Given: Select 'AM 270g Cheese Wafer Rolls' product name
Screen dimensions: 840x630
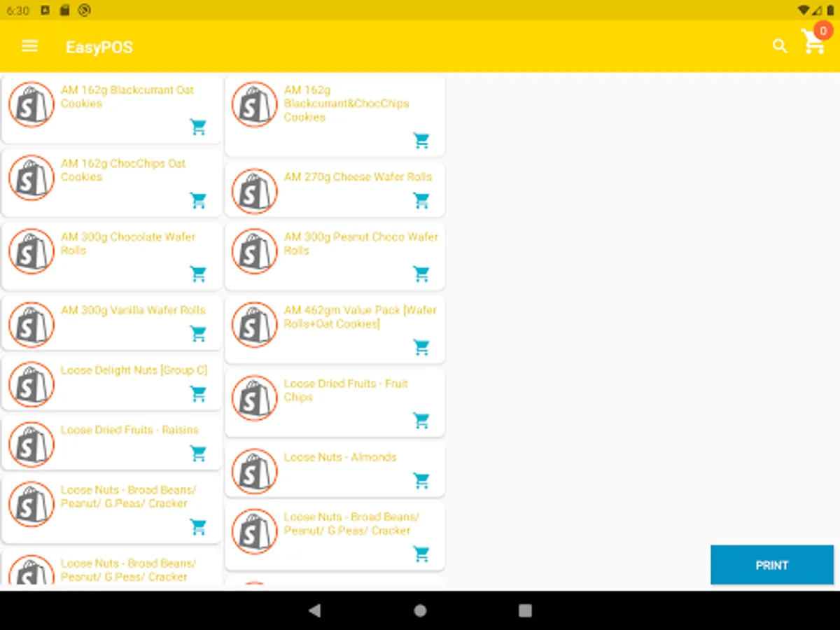Looking at the screenshot, I should pos(358,177).
